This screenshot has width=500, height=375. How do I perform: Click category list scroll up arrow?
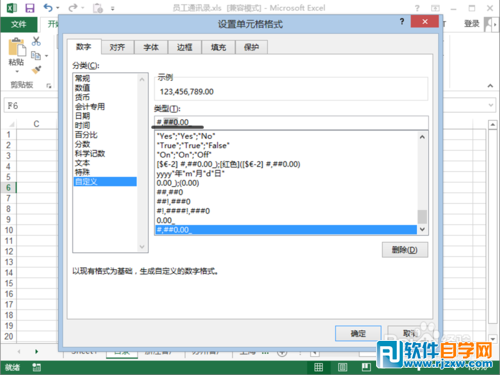tap(142, 79)
